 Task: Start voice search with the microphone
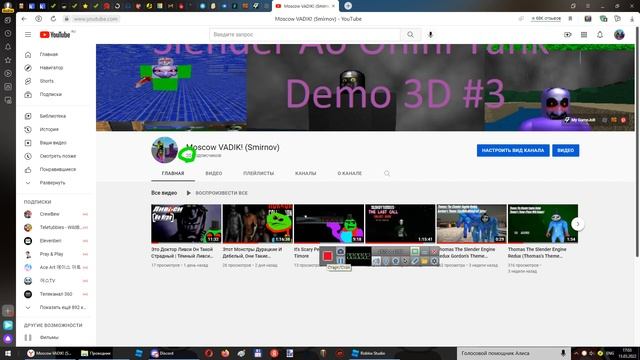coord(430,35)
